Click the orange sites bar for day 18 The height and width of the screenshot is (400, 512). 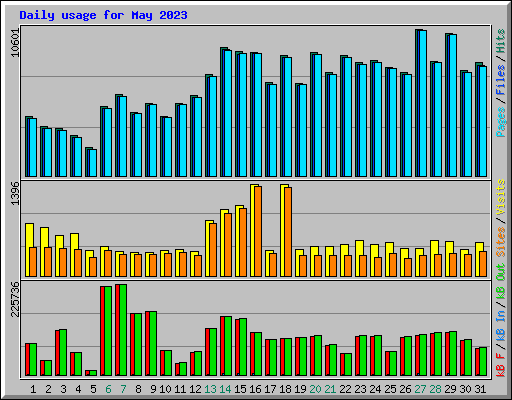tap(288, 232)
